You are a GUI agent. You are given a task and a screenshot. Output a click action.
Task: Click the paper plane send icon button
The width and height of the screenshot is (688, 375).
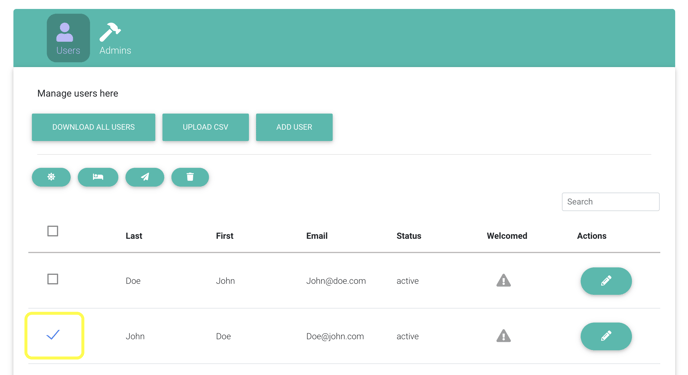(x=145, y=177)
